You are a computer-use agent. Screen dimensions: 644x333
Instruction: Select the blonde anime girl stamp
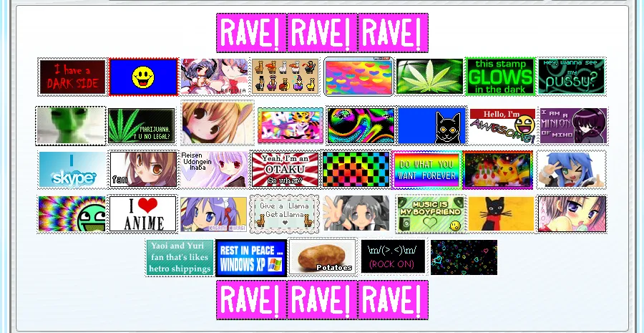218,122
